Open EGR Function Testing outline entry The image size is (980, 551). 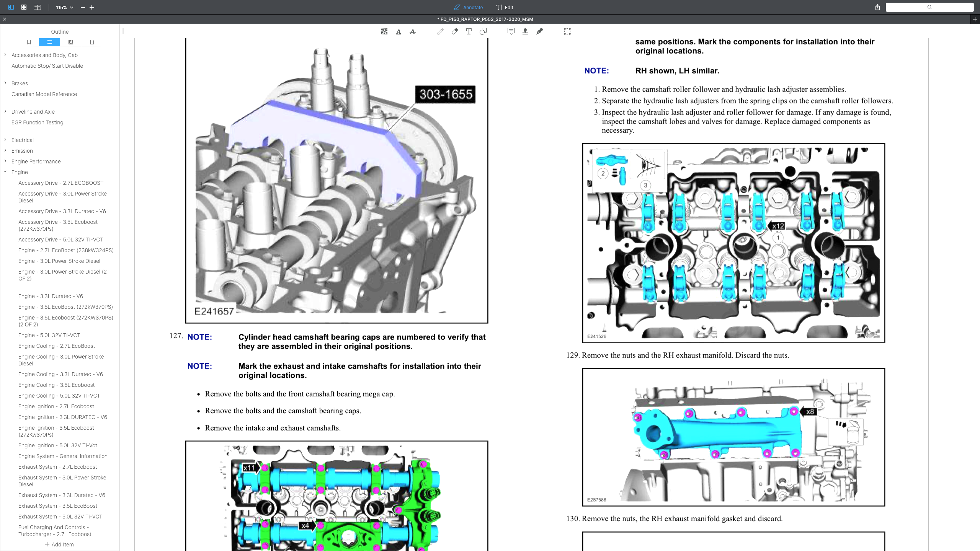point(38,122)
